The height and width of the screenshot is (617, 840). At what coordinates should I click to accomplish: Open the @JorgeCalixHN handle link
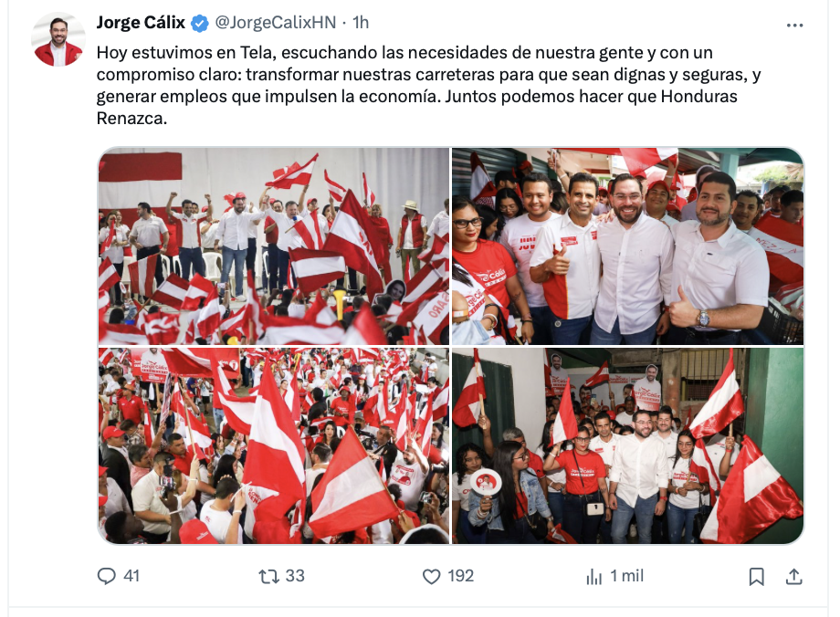tap(276, 23)
